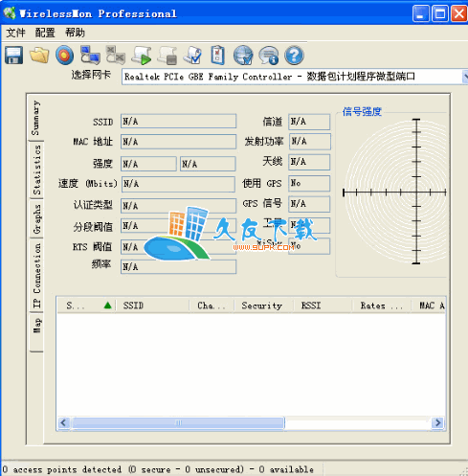Start logging with the green play icon
This screenshot has width=468, height=476.
tap(142, 56)
